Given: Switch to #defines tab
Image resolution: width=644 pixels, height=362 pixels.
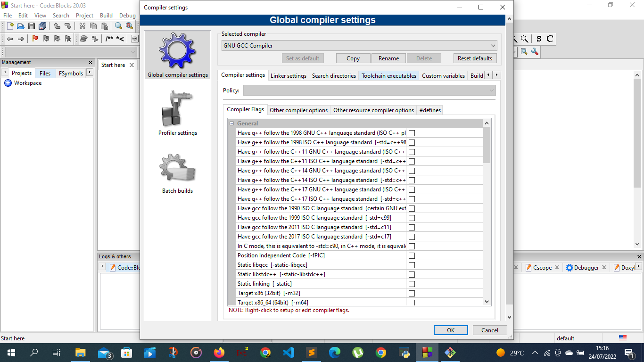Looking at the screenshot, I should coord(430,110).
